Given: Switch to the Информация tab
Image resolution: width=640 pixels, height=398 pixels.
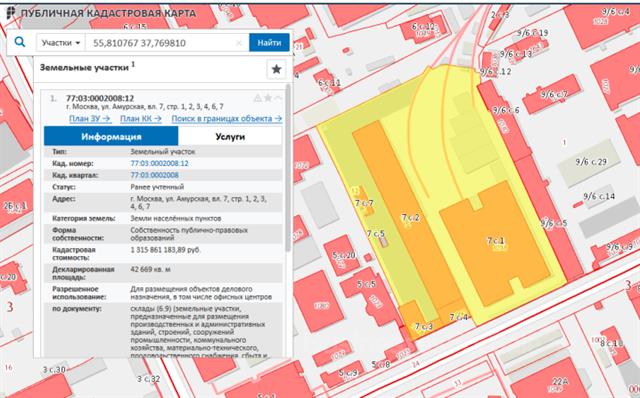Looking at the screenshot, I should coord(111,136).
